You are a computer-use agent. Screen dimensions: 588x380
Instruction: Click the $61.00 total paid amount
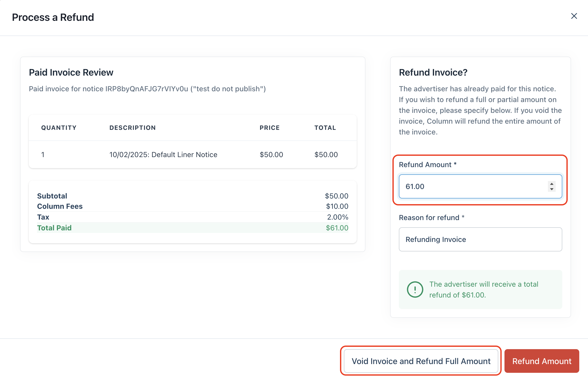337,228
